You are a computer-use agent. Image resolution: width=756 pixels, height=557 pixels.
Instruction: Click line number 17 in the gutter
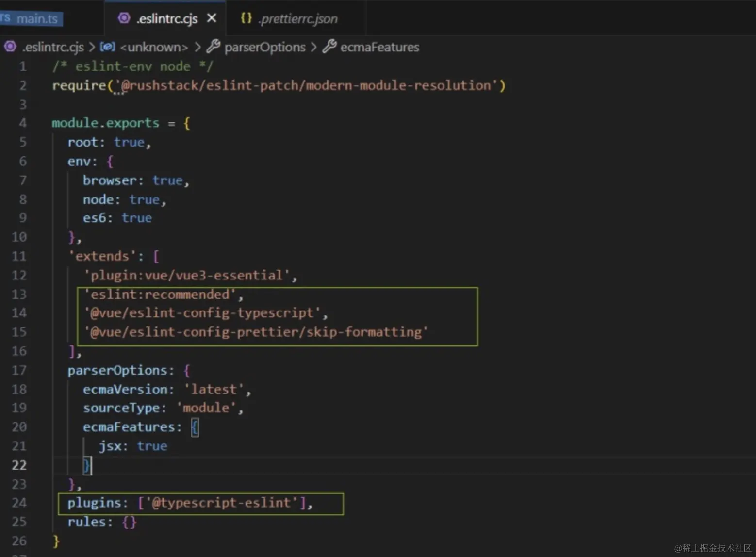click(19, 371)
